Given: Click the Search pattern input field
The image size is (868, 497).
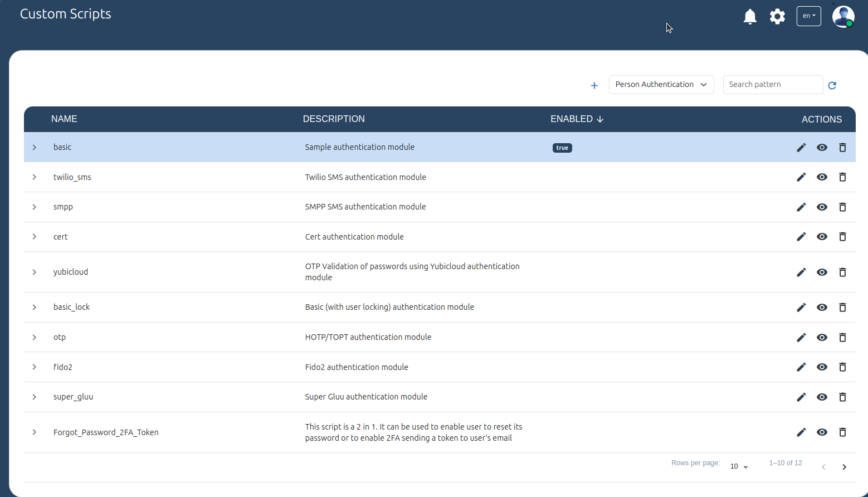Looking at the screenshot, I should coord(772,85).
